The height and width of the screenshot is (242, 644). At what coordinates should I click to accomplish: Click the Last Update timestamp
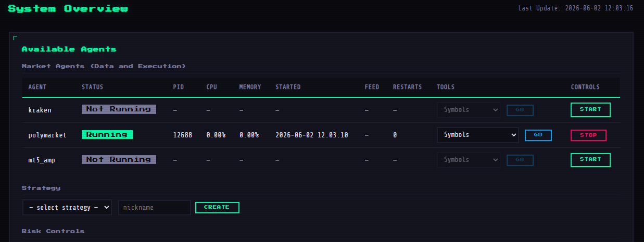[x=576, y=8]
